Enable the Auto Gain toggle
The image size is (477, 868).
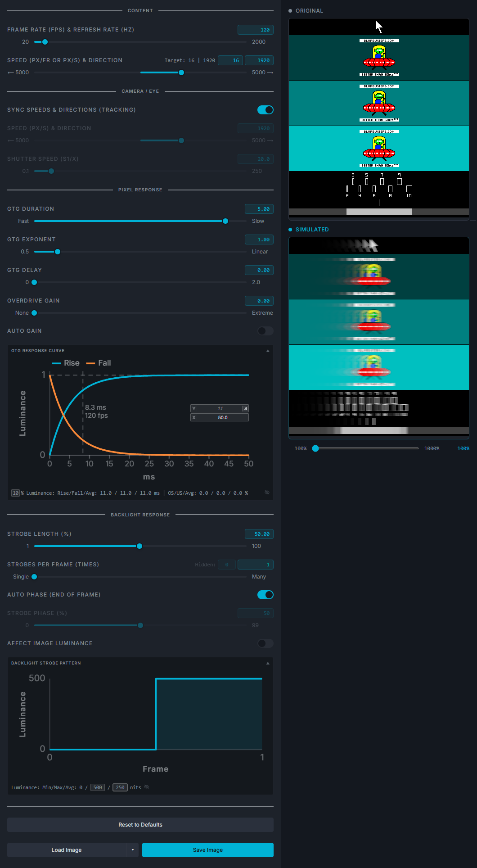[x=265, y=331]
